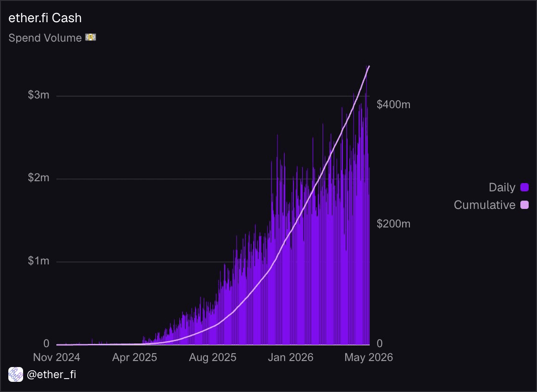
Task: Open the @ether_fi author link
Action: point(51,374)
